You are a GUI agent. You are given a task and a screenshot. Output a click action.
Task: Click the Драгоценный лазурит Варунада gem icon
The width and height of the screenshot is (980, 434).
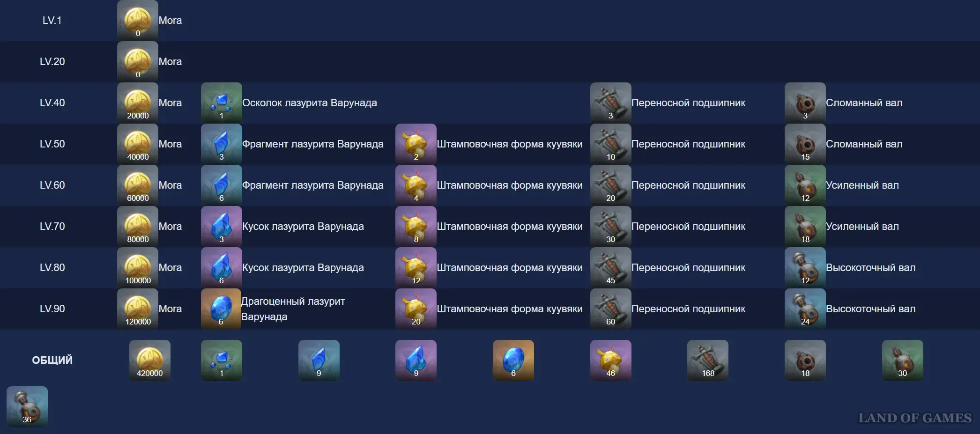pos(221,309)
